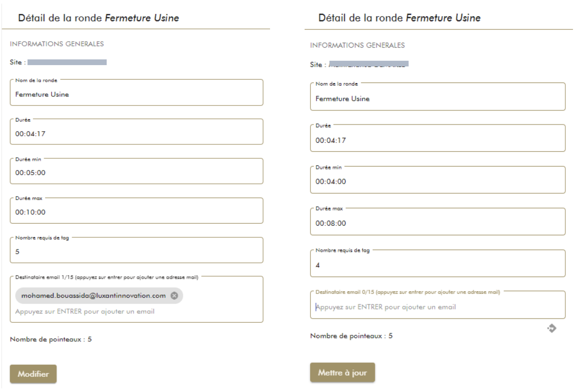The image size is (575, 392).
Task: Focus Nom de la ronde field in Mettre à jour form
Action: coord(437,99)
